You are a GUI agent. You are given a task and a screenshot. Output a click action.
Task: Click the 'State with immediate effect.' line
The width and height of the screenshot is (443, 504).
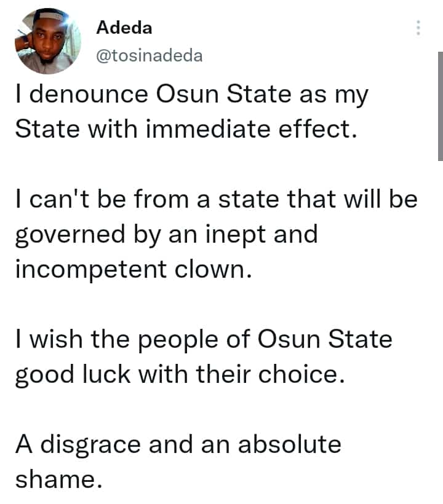(186, 129)
